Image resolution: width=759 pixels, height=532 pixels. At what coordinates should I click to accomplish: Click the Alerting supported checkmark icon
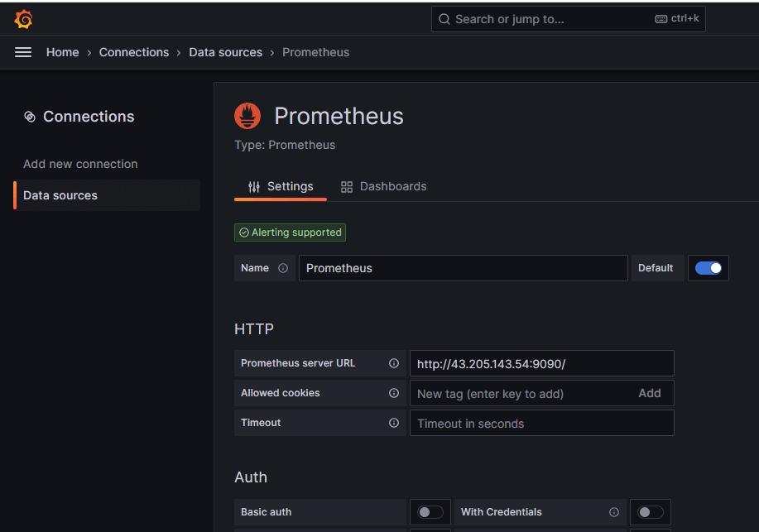(244, 232)
